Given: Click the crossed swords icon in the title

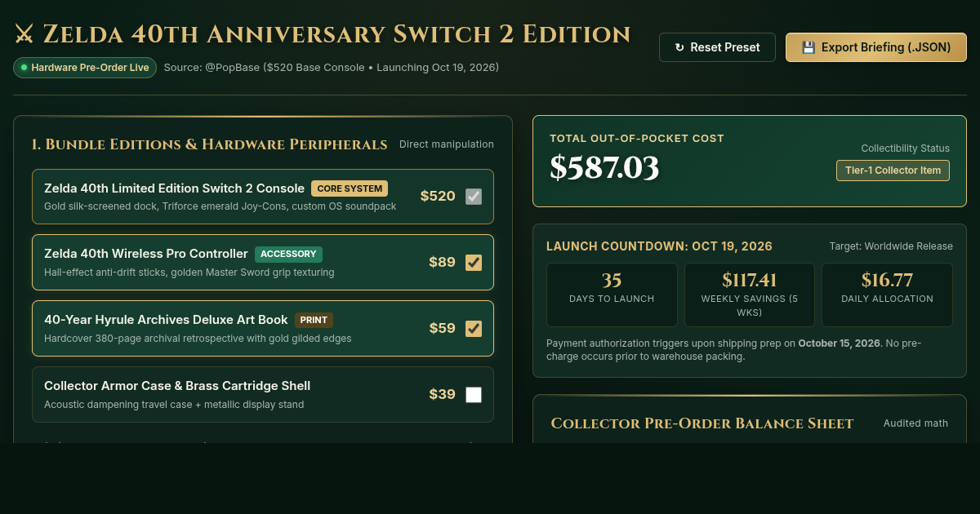Looking at the screenshot, I should click(24, 34).
